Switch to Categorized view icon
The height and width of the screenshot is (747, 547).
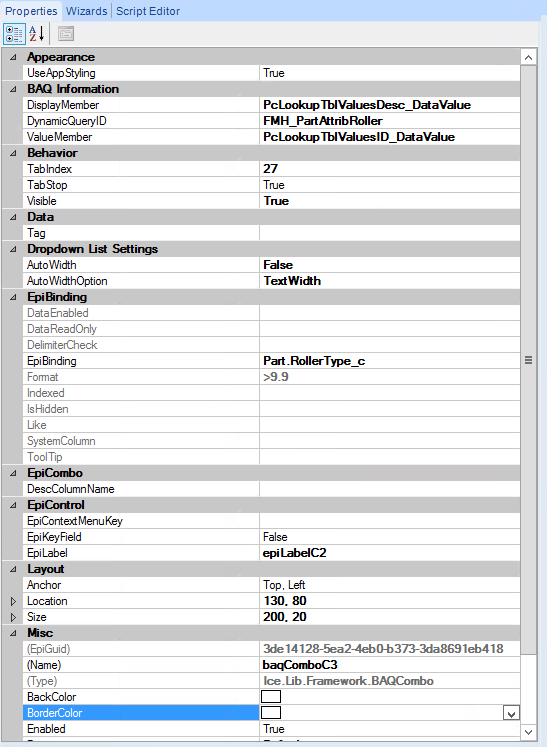click(x=14, y=34)
